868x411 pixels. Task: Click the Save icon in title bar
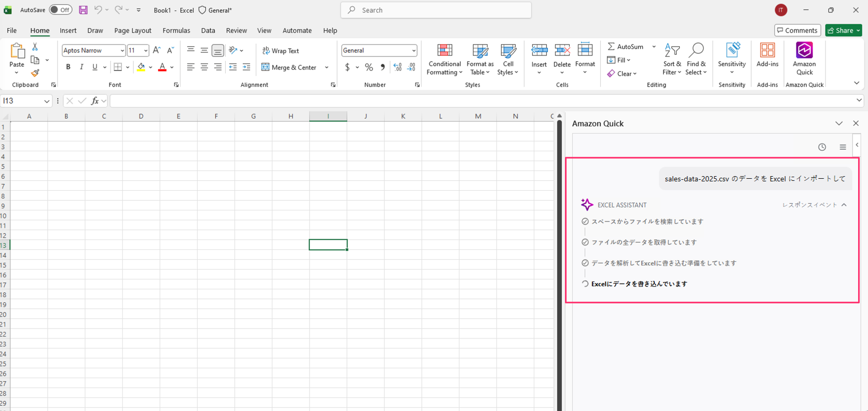(x=83, y=10)
